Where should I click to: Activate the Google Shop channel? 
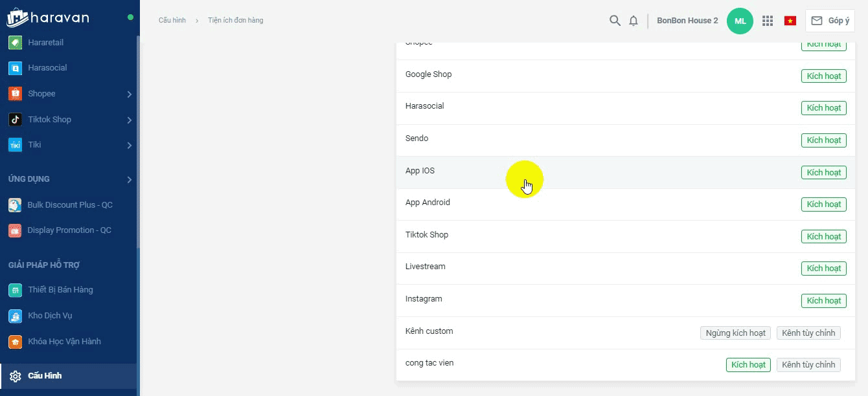tap(823, 76)
